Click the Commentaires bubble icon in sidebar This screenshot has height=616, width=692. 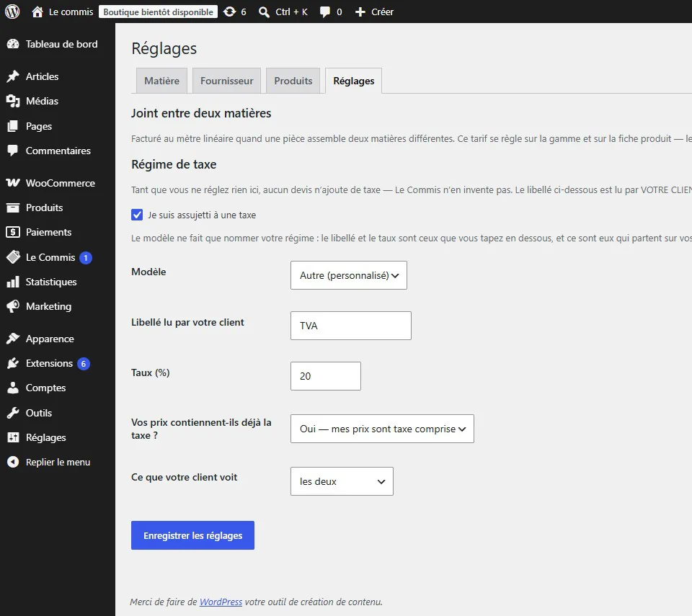[x=13, y=151]
